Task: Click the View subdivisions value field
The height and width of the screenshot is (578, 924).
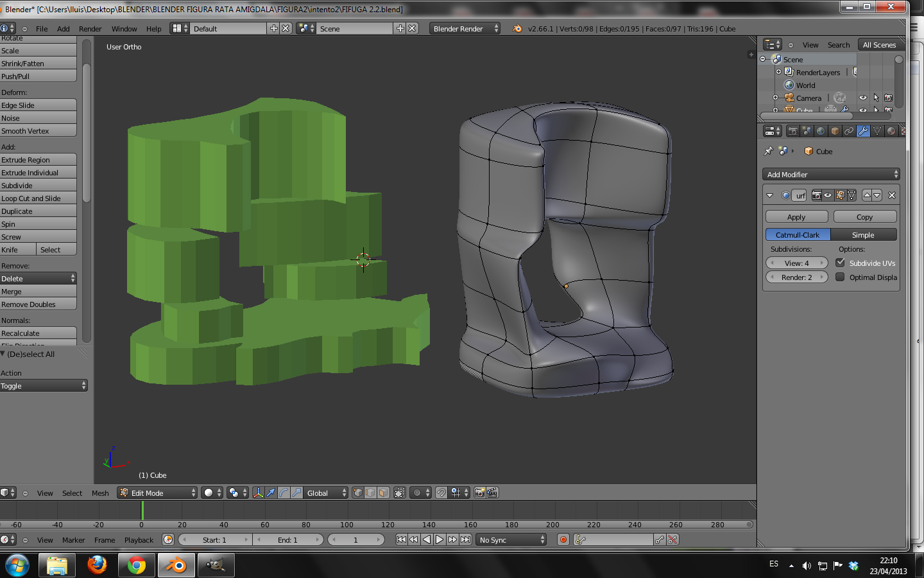Action: [797, 263]
